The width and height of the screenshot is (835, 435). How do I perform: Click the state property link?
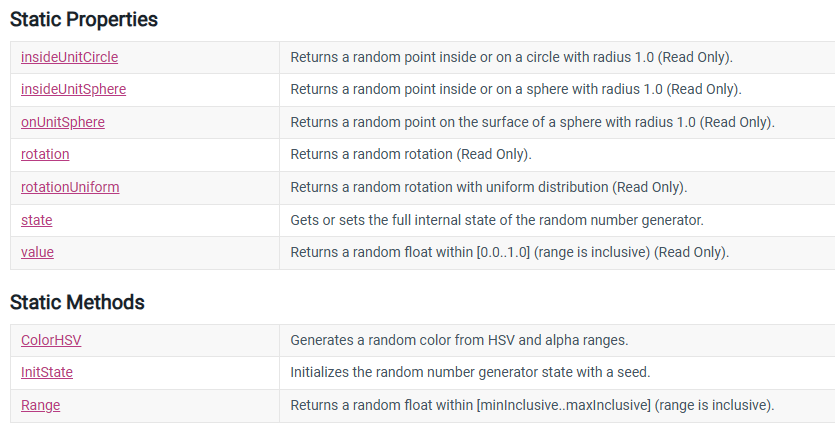click(x=36, y=220)
